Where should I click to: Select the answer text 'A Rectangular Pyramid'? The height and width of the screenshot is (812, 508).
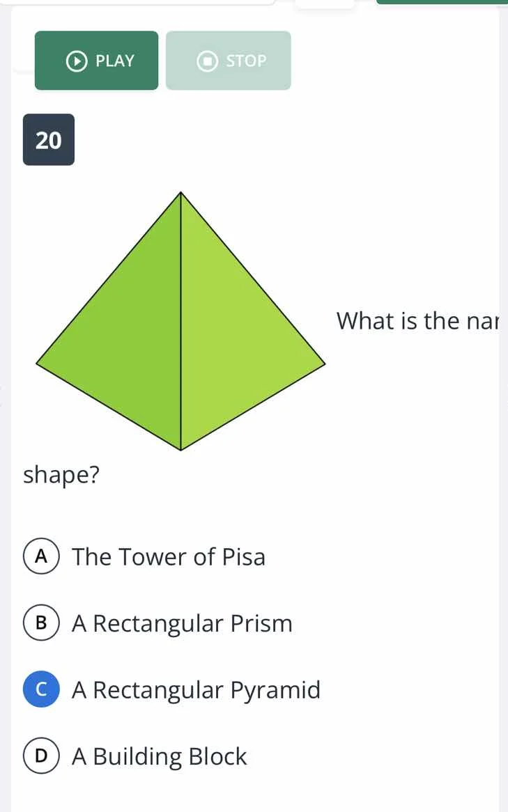tap(196, 689)
